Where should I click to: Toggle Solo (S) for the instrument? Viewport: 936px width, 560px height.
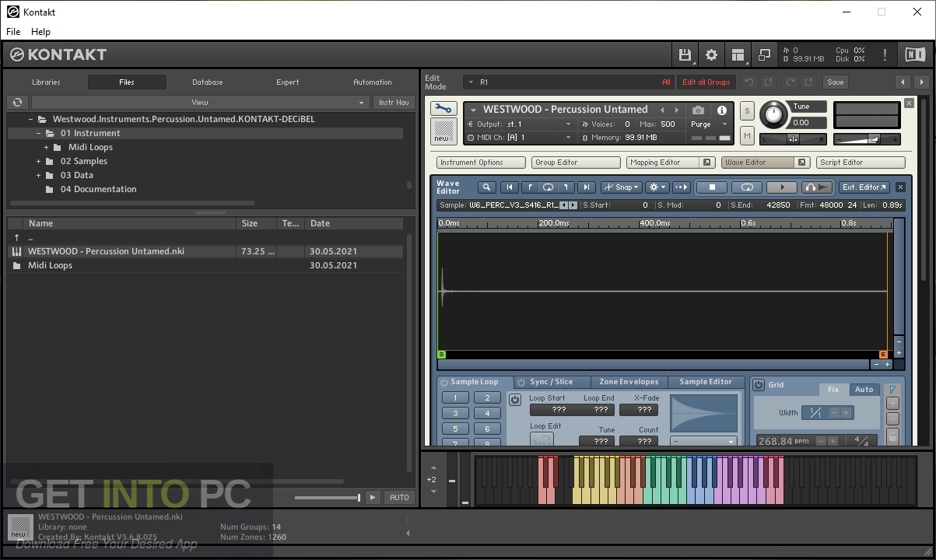747,110
